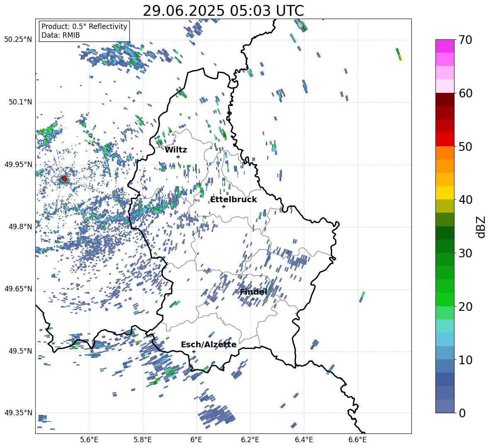Click the 49.95°N latitude label

18,165
